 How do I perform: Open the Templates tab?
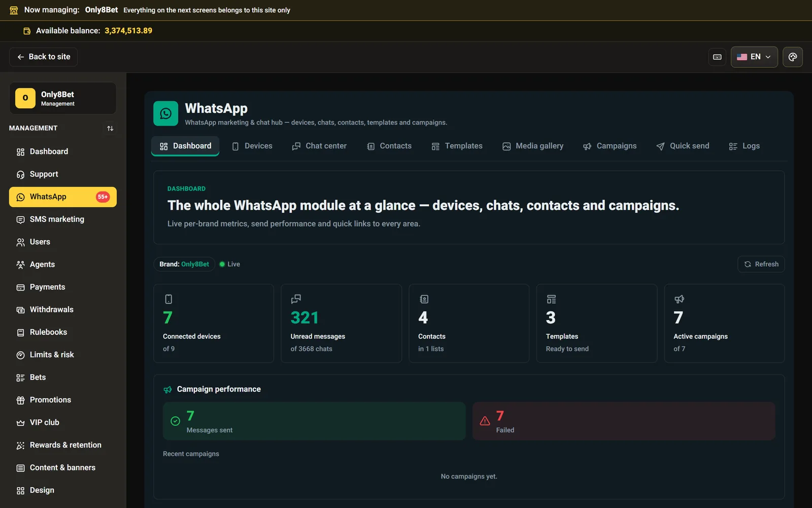tap(457, 146)
